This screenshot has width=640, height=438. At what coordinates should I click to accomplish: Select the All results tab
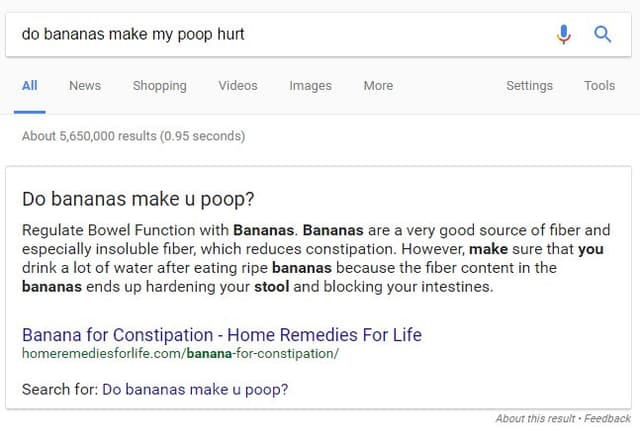pos(30,86)
